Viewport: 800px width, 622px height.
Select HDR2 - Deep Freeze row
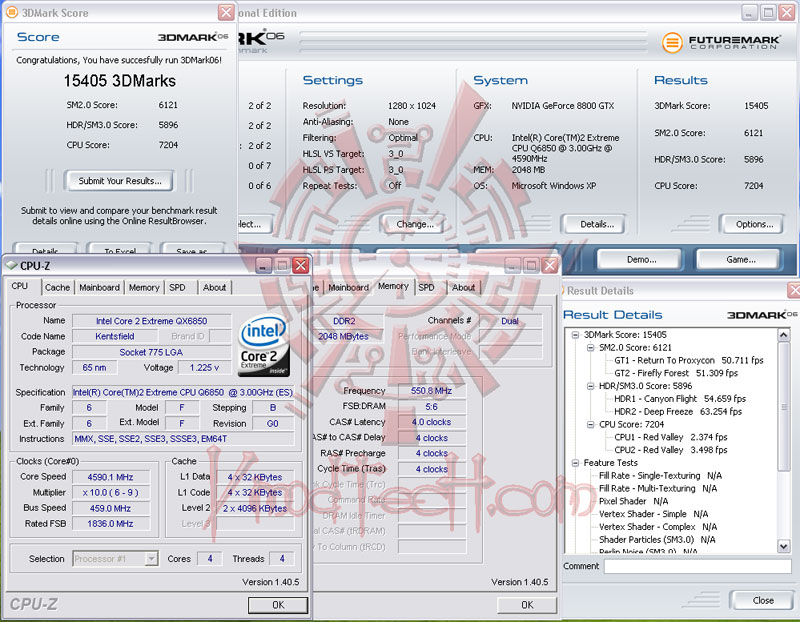[678, 411]
